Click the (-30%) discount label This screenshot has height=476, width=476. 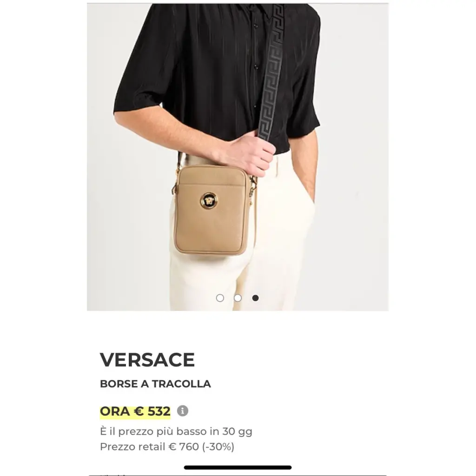pos(218,447)
